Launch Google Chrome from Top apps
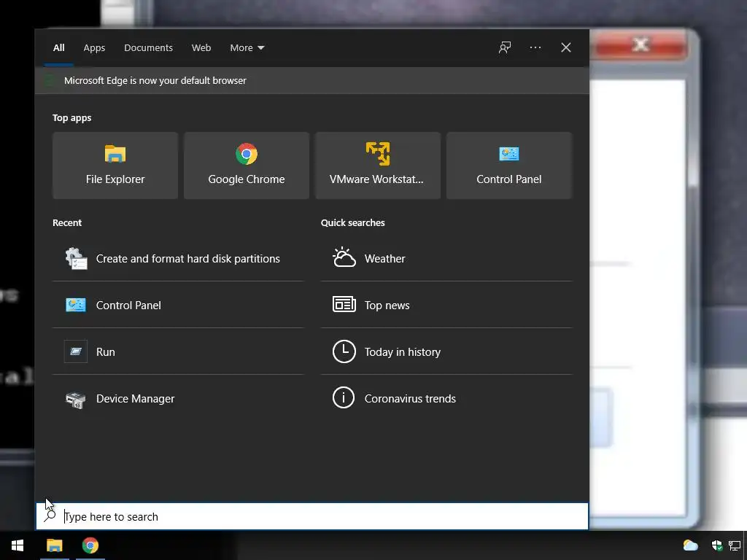The image size is (747, 560). click(x=247, y=166)
